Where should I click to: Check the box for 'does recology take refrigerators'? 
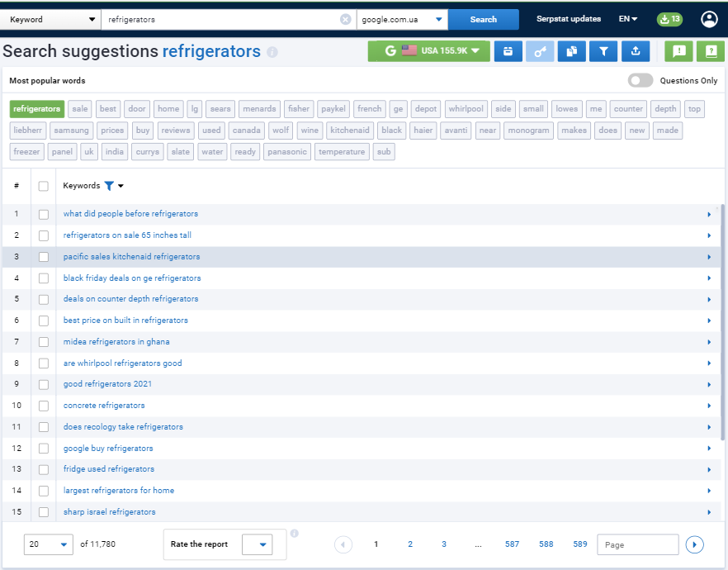coord(44,427)
